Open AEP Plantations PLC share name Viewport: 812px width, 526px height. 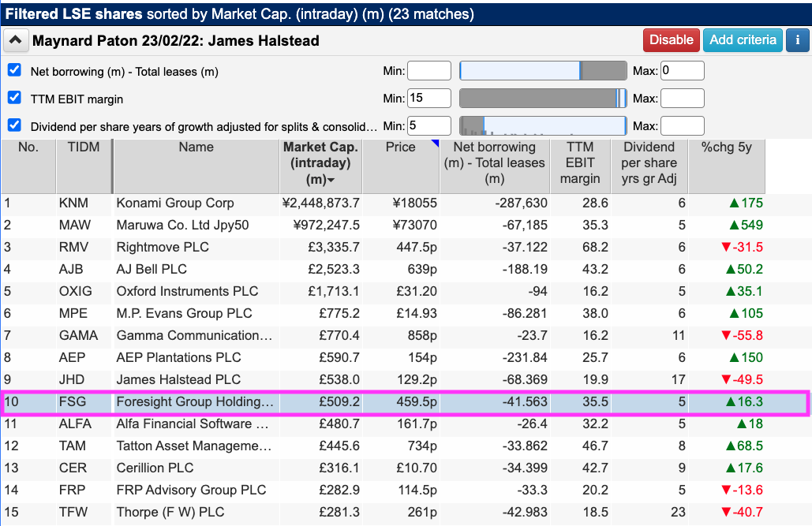tap(178, 357)
